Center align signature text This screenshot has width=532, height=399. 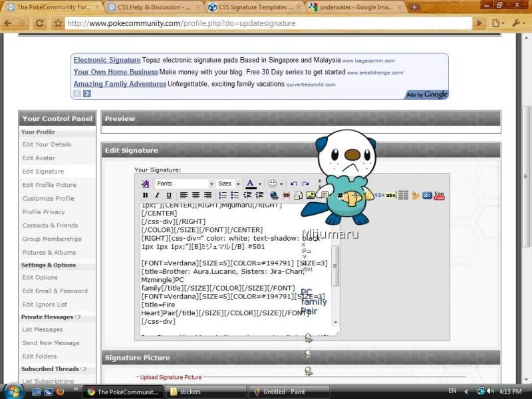(x=196, y=196)
